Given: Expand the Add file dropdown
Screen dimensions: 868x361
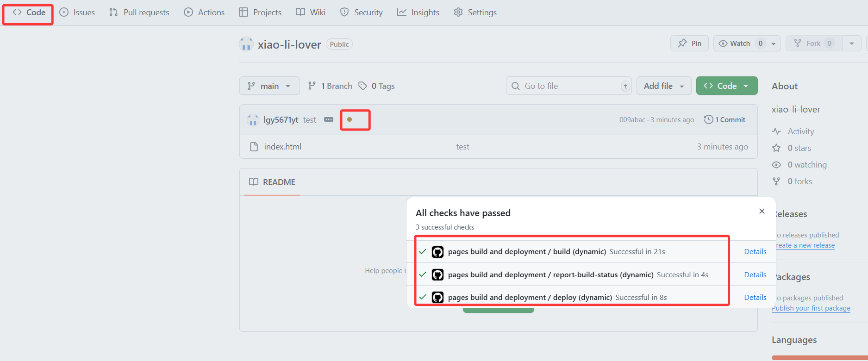Looking at the screenshot, I should [664, 86].
